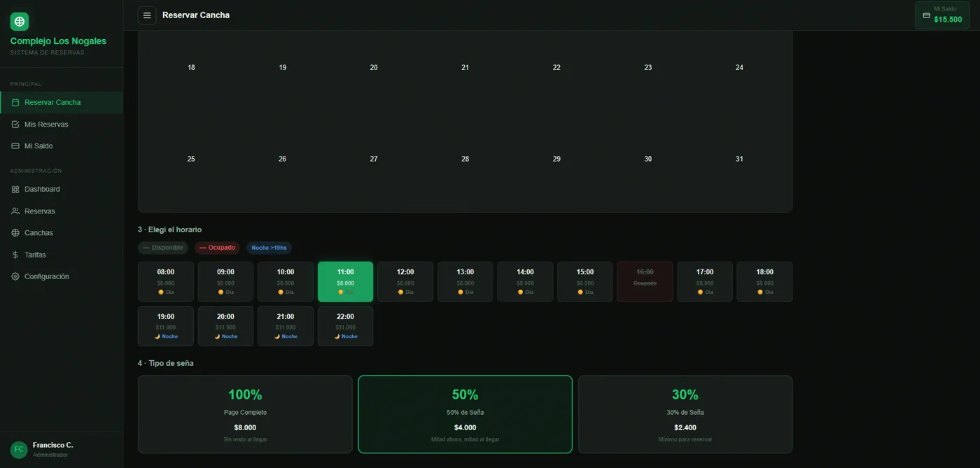Select the 100% Pago Completo option
980x468 pixels.
[245, 414]
